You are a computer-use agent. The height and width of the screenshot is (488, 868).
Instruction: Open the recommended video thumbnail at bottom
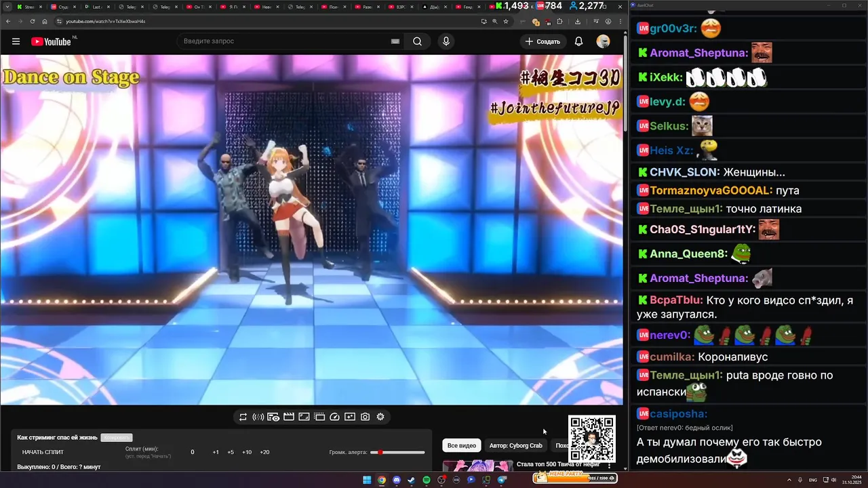click(478, 466)
